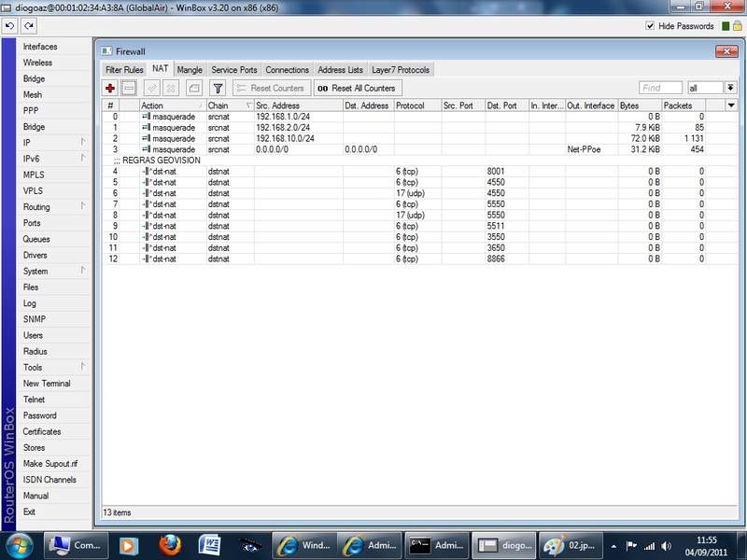
Task: Switch to the Service Ports tab
Action: (x=234, y=69)
